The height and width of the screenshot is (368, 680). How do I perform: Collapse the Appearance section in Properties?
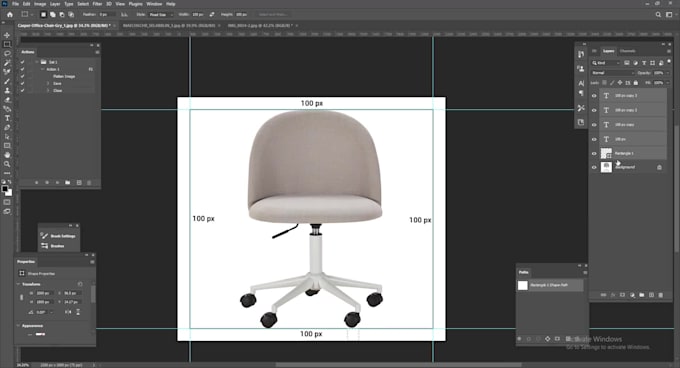click(x=18, y=326)
